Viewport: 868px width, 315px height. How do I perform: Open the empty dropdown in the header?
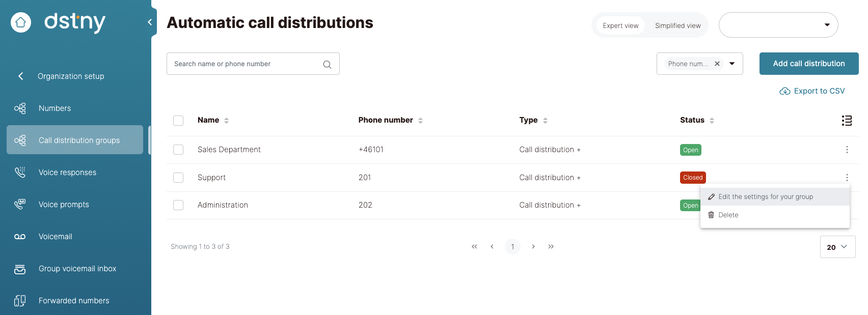[x=778, y=25]
